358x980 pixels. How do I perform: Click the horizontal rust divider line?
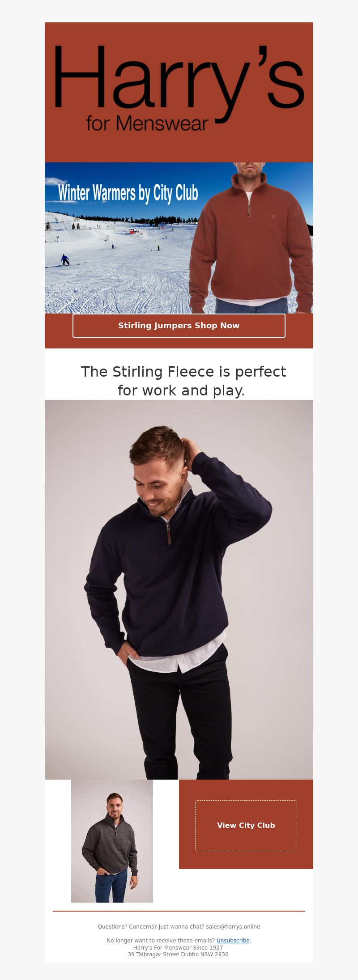(x=179, y=911)
